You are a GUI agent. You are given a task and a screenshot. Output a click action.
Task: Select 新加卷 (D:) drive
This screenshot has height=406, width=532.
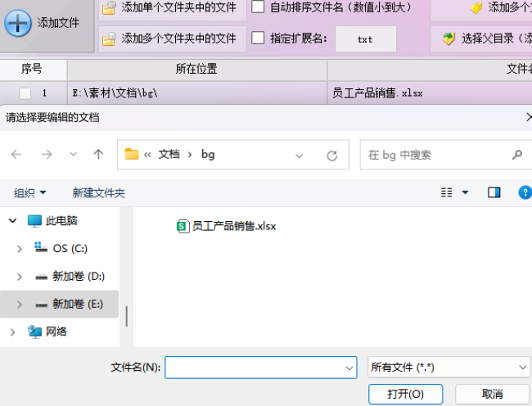(70, 277)
